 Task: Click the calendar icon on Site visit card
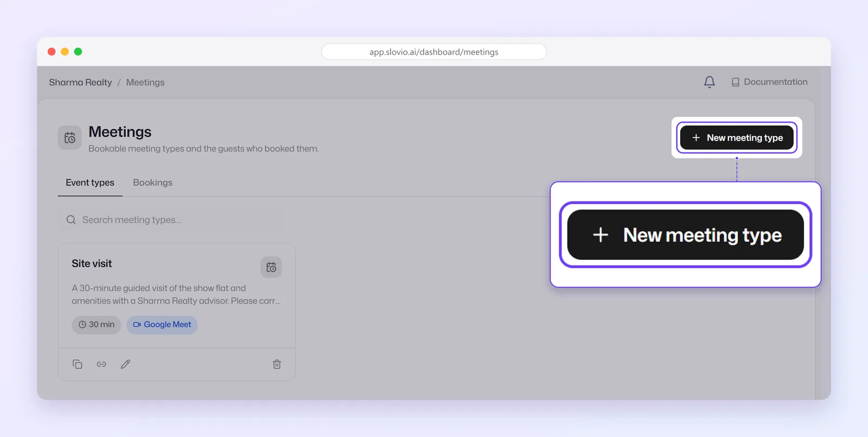click(x=271, y=267)
